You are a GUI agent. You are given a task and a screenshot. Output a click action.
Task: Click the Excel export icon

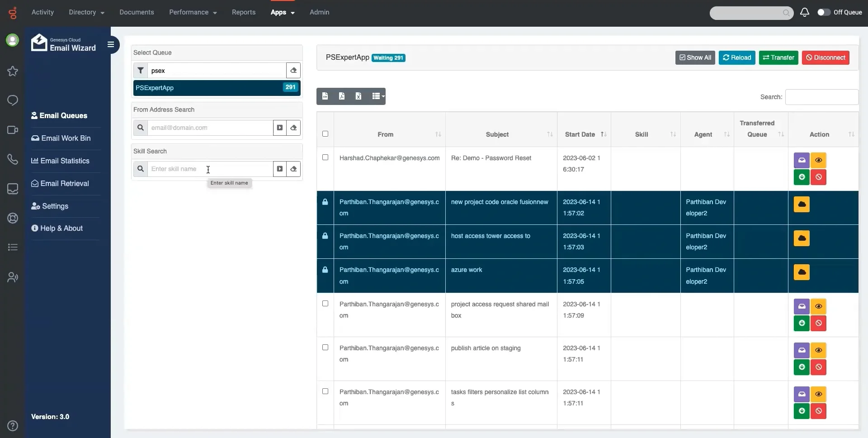point(359,96)
